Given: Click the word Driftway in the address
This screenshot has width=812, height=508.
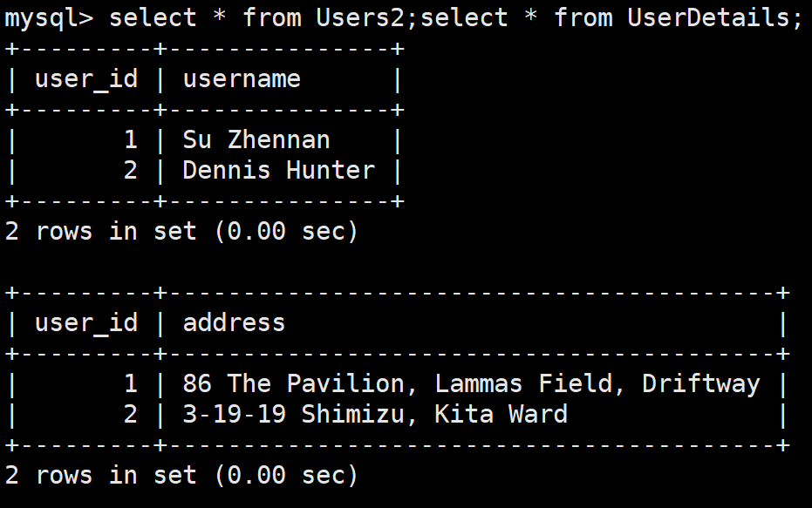Looking at the screenshot, I should (x=701, y=384).
